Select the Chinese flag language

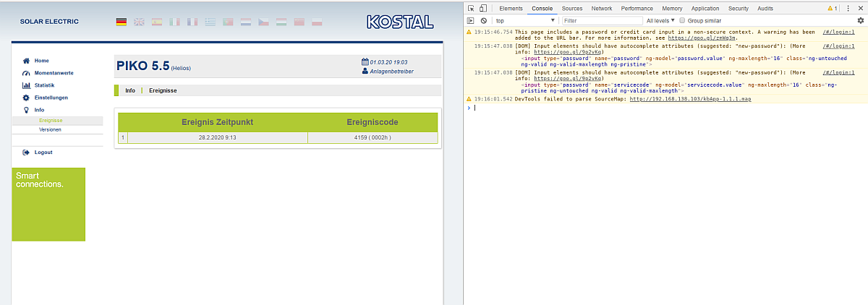298,22
